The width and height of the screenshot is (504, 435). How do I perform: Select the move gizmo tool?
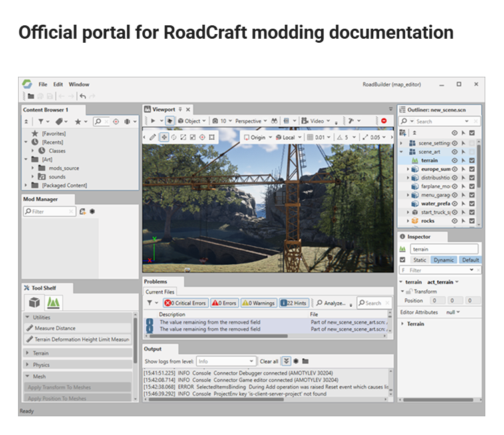[x=164, y=137]
